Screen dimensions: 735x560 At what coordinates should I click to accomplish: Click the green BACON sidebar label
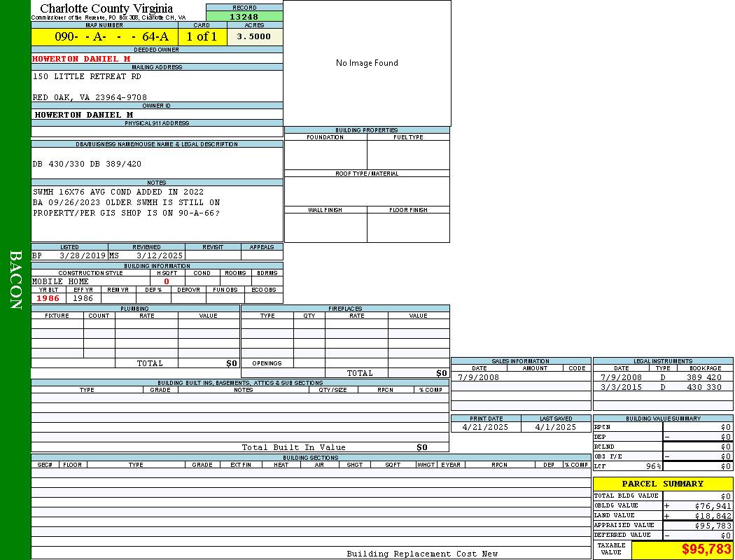click(15, 280)
